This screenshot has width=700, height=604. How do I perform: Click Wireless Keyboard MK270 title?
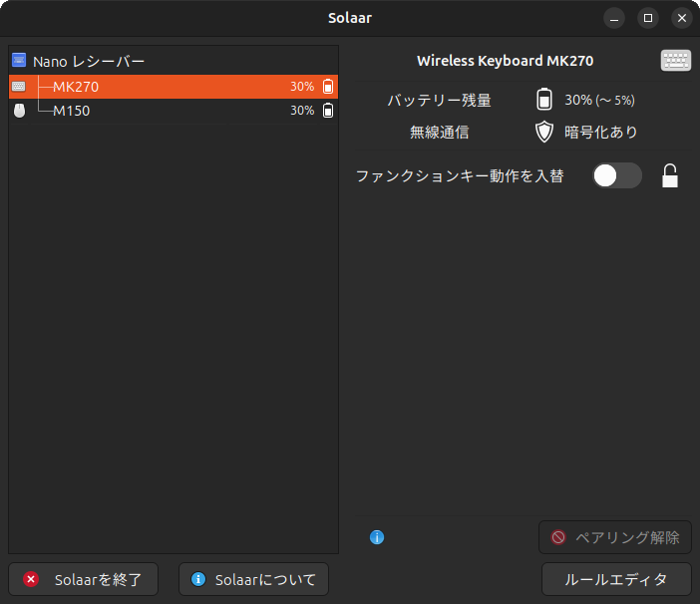coord(505,61)
